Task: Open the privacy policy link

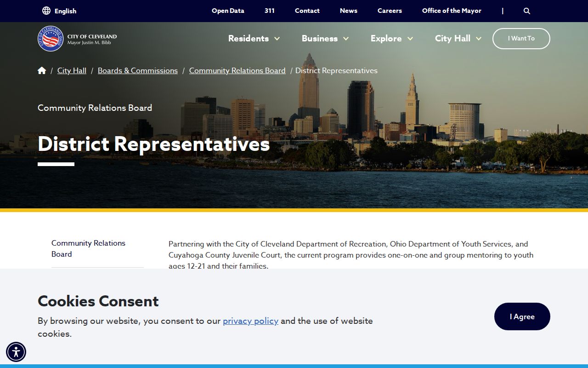Action: click(x=250, y=321)
